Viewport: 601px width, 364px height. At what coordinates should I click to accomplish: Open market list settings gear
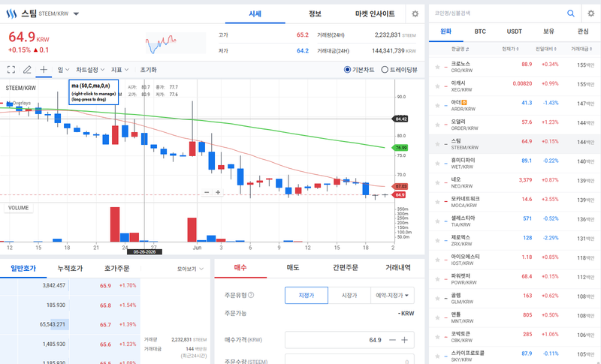[x=590, y=14]
